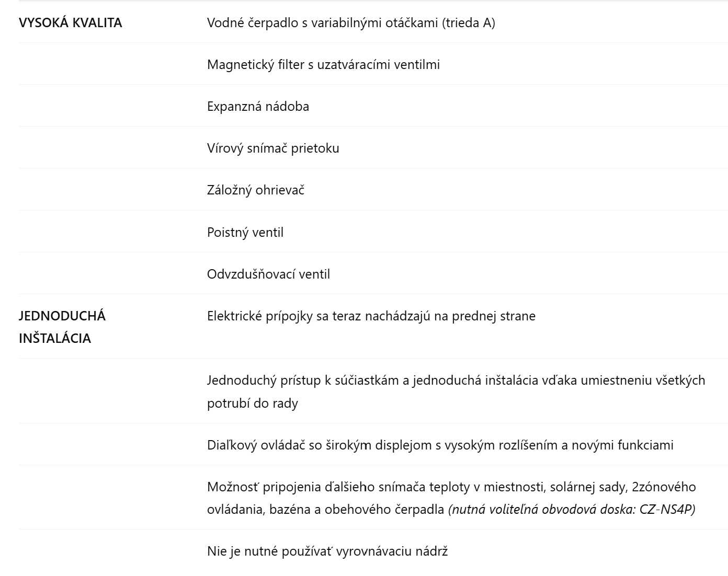Image resolution: width=728 pixels, height=576 pixels.
Task: Click the 'CZ-NS4P' model code
Action: click(x=666, y=510)
